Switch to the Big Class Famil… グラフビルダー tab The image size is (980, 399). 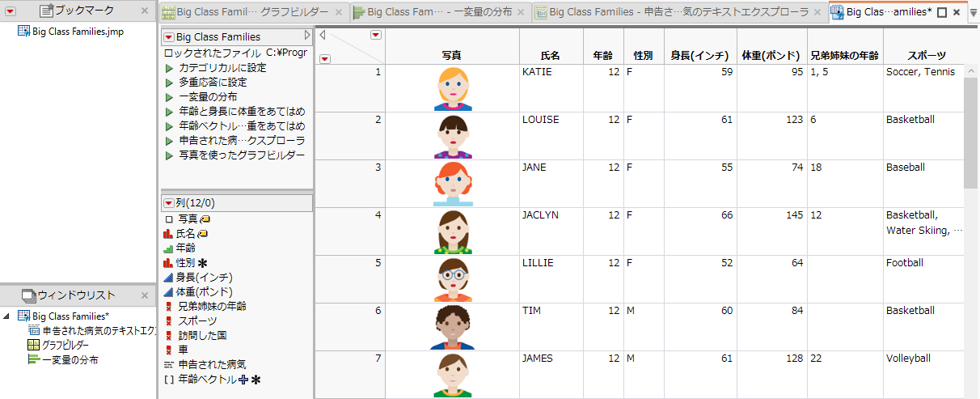pos(252,13)
